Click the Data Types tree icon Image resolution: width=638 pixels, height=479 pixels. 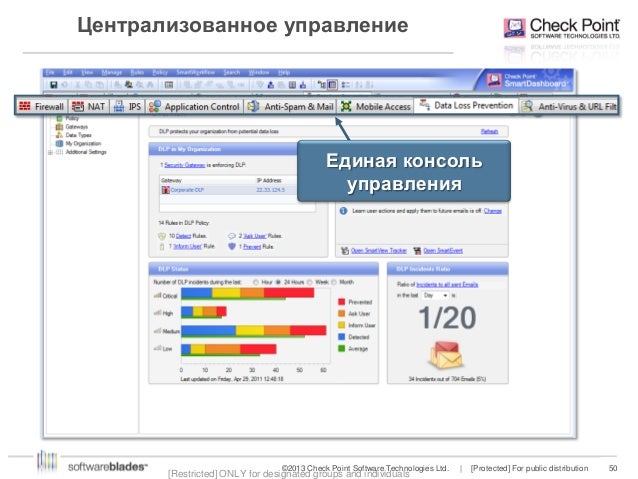[x=59, y=135]
